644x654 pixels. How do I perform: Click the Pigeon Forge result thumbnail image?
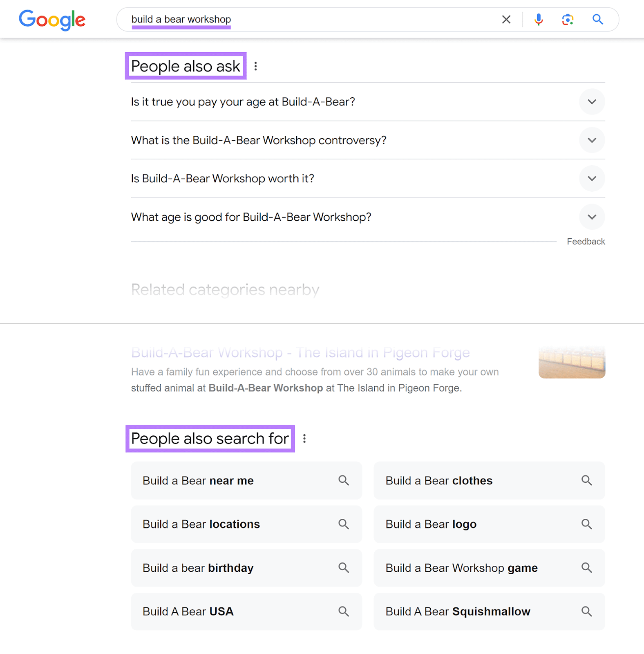[x=571, y=361]
